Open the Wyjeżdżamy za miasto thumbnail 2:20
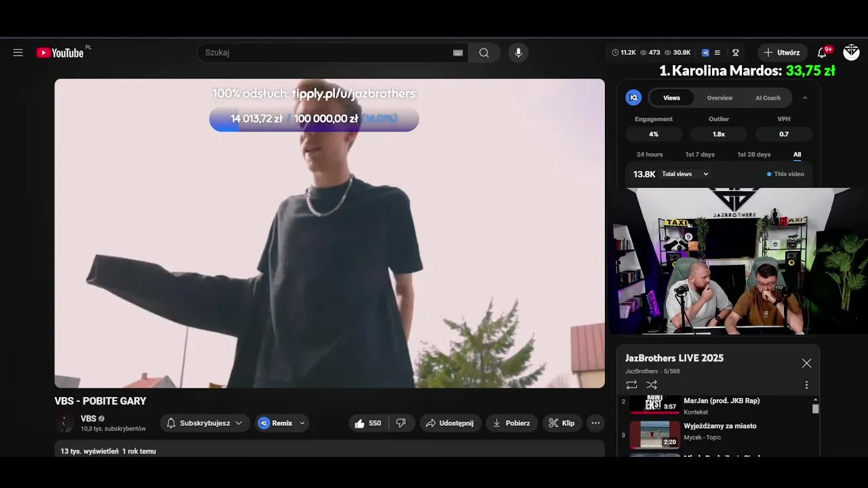The width and height of the screenshot is (868, 488). pyautogui.click(x=654, y=435)
